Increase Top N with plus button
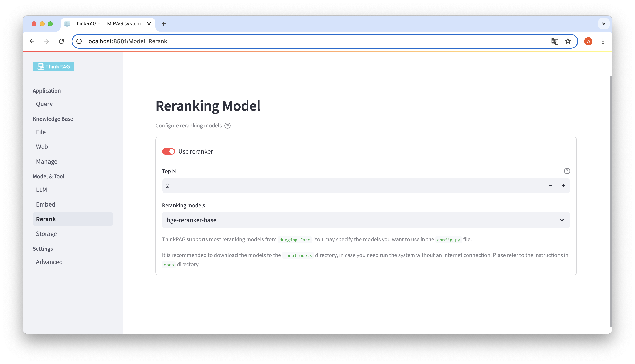The image size is (635, 364). tap(563, 186)
